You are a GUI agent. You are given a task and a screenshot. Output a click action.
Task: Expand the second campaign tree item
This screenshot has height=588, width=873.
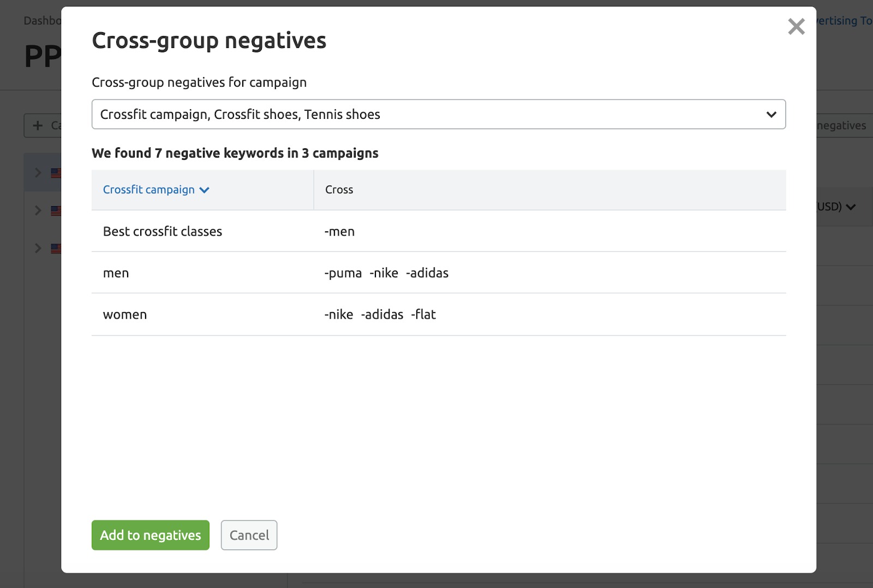tap(38, 210)
